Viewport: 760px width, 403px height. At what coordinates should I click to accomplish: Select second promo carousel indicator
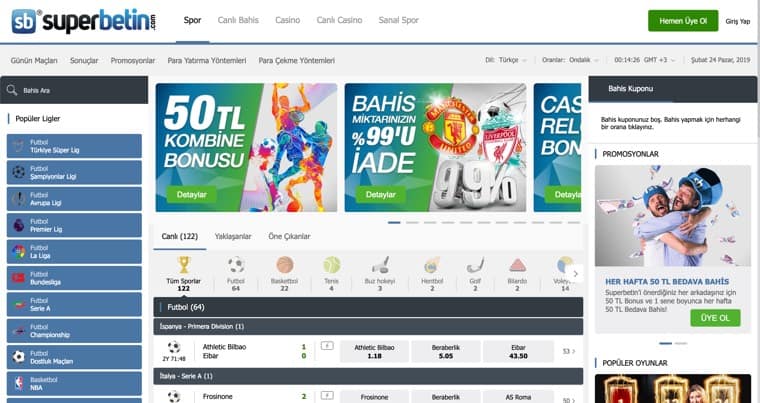click(681, 343)
